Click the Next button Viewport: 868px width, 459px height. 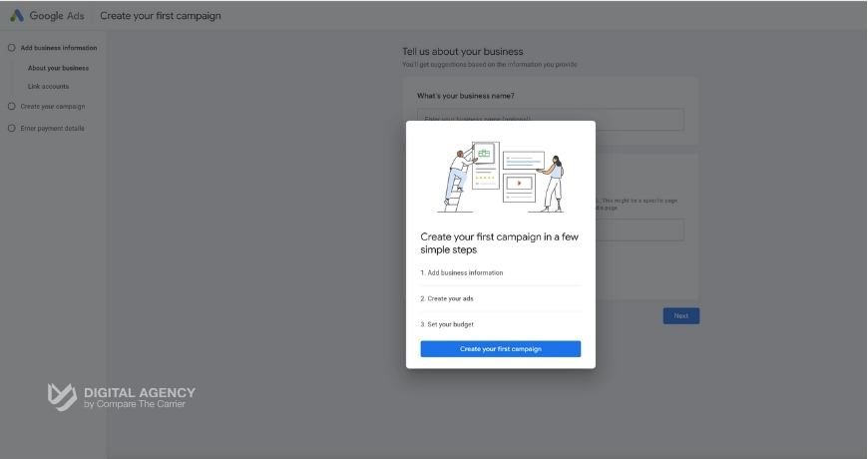pyautogui.click(x=680, y=315)
